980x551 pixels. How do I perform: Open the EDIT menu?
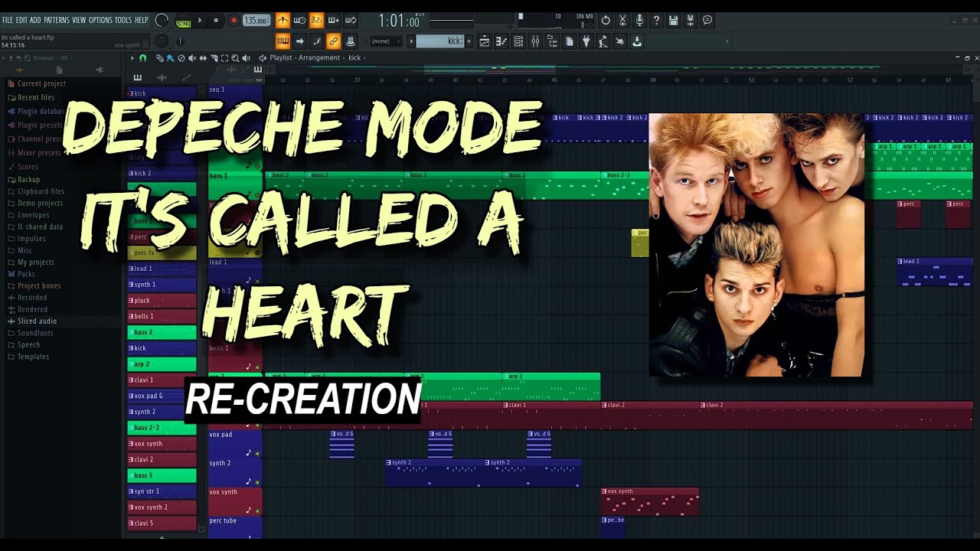[22, 20]
